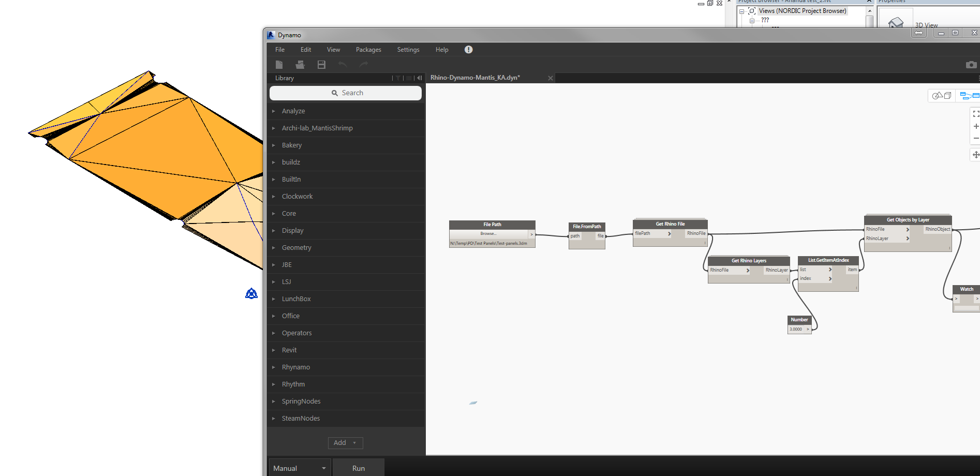Collapse the Views node in Project Browser
Image resolution: width=980 pixels, height=476 pixels.
click(x=741, y=11)
